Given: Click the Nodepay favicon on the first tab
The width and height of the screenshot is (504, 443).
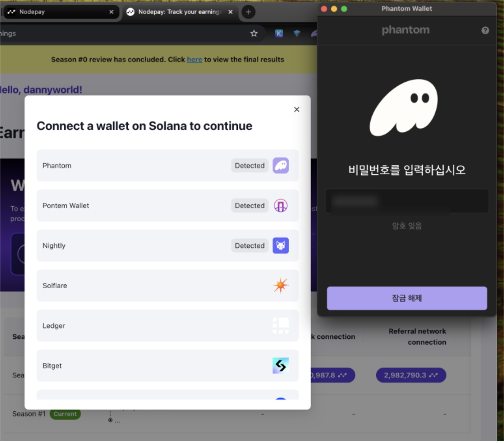Looking at the screenshot, I should (x=12, y=12).
